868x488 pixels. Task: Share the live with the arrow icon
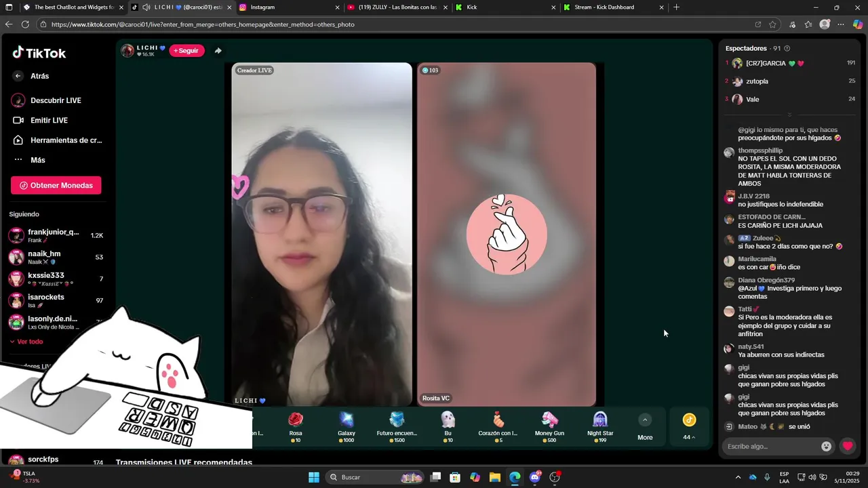pyautogui.click(x=218, y=51)
